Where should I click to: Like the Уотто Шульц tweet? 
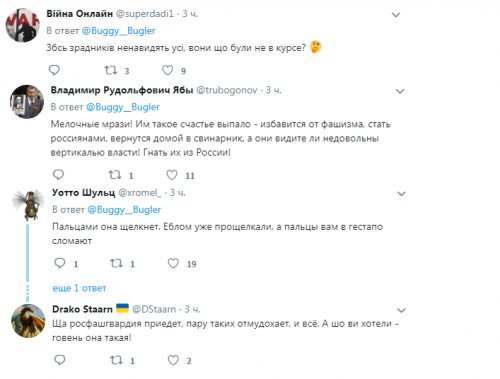point(173,263)
